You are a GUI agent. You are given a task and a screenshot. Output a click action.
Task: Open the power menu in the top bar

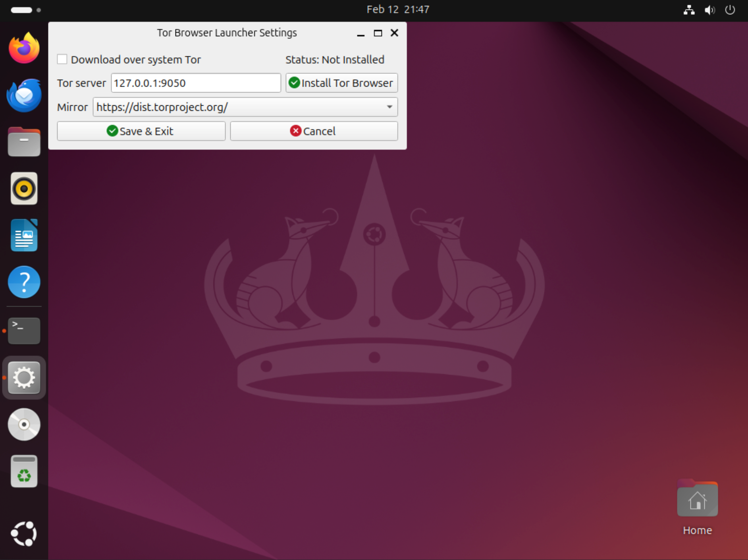[x=730, y=10]
